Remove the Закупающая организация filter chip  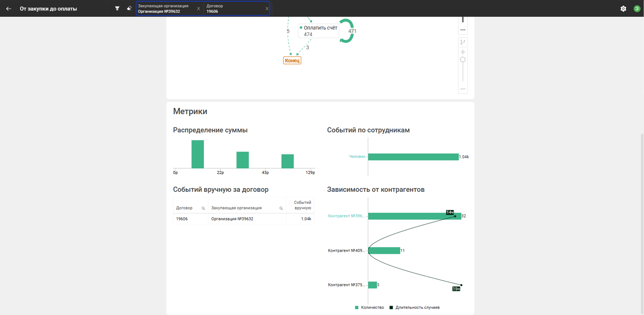pos(198,9)
